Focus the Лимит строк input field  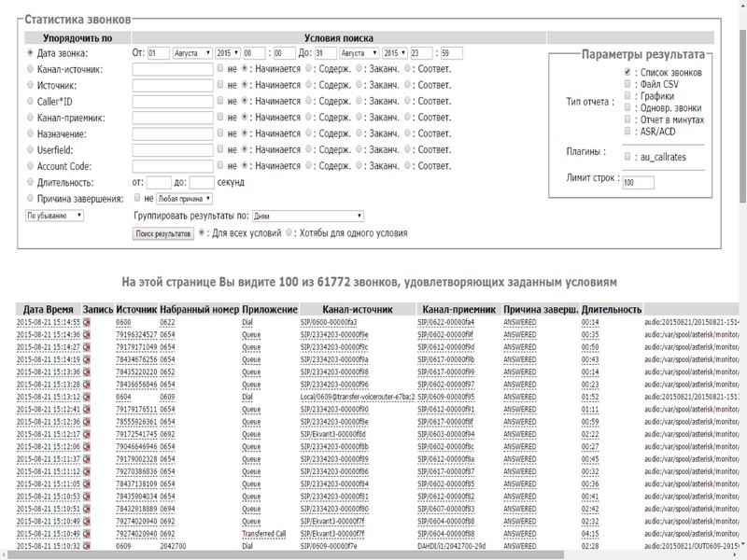tap(638, 182)
